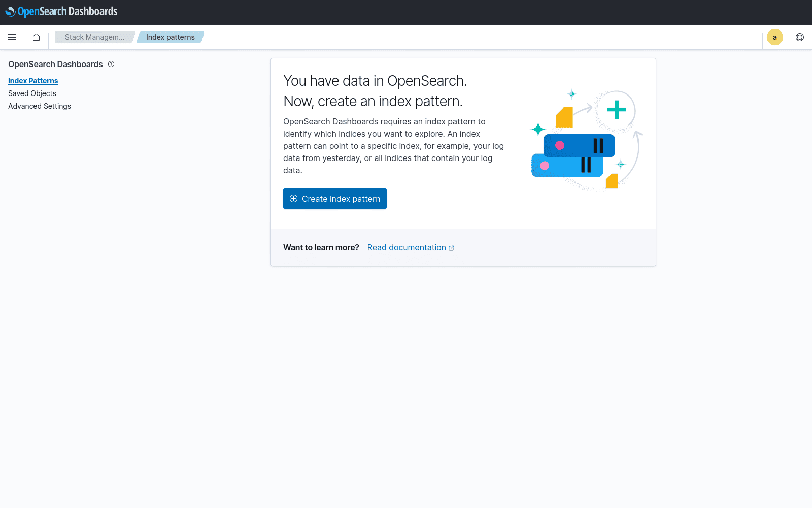Go to Advanced Settings in sidebar
Image resolution: width=812 pixels, height=508 pixels.
40,106
